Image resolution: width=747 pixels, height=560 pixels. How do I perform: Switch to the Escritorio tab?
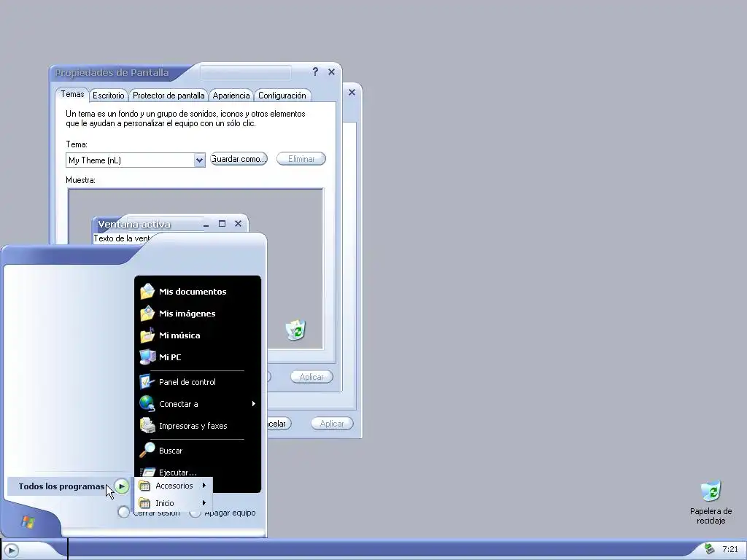tap(109, 96)
